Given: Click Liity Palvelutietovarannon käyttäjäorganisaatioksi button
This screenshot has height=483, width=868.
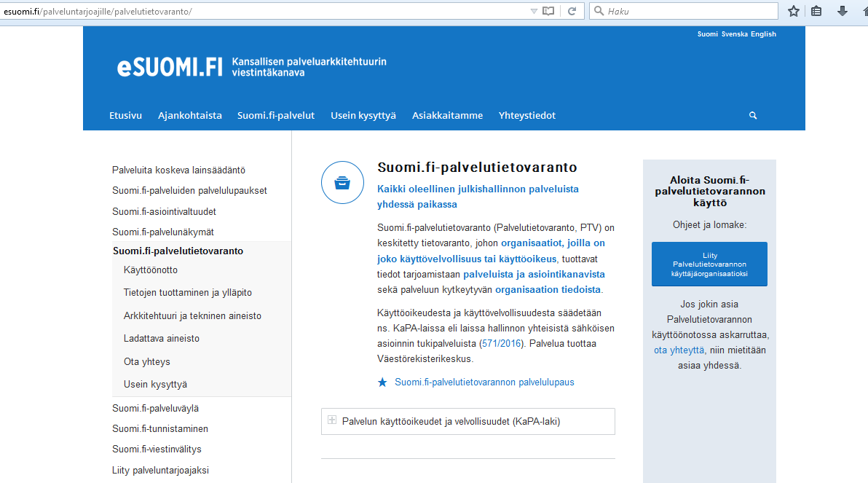Looking at the screenshot, I should coord(710,264).
